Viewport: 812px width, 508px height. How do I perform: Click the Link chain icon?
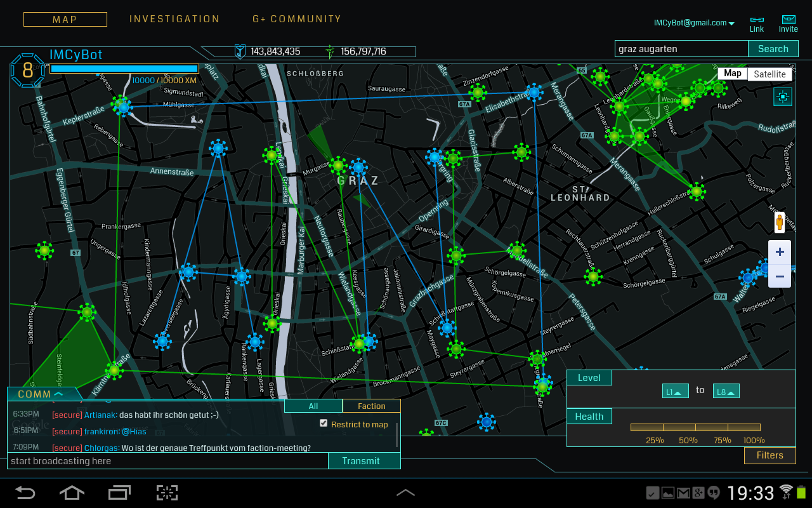click(757, 20)
